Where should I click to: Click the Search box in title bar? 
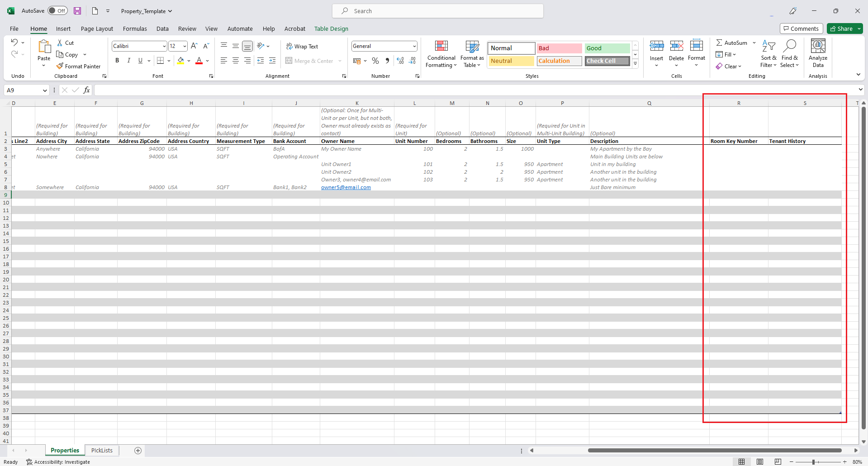pyautogui.click(x=438, y=11)
